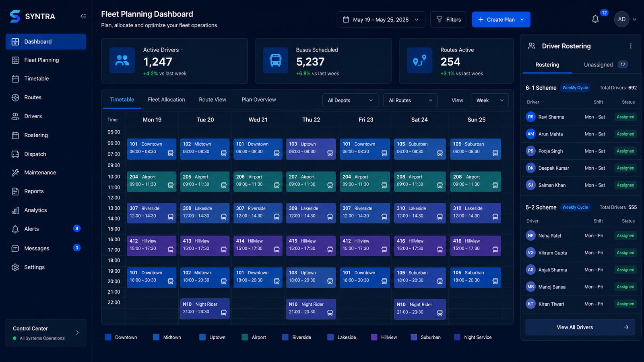This screenshot has width=644, height=362.
Task: Open the All Routes dropdown
Action: [x=410, y=100]
